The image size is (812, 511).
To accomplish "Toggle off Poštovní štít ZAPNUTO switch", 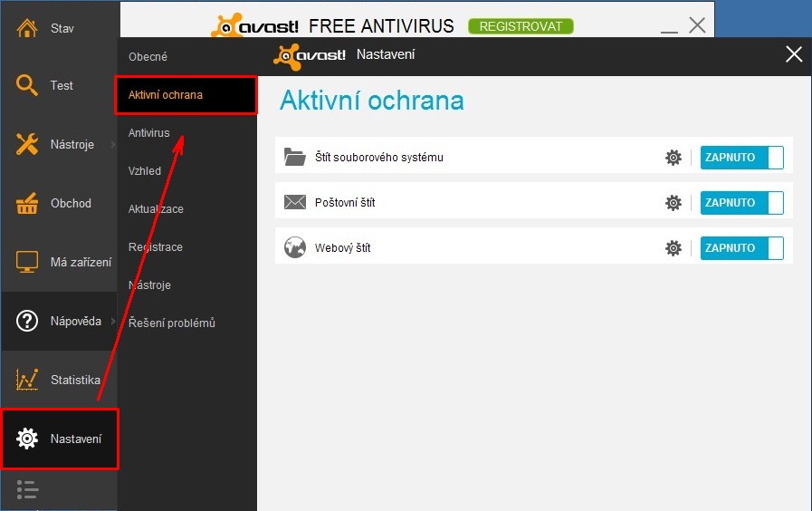I will pyautogui.click(x=741, y=203).
